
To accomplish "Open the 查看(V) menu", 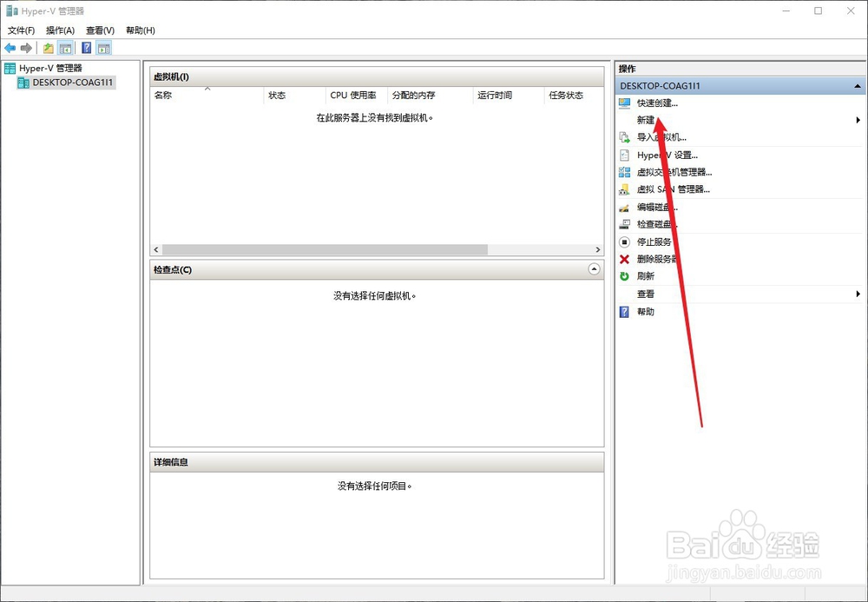I will pos(100,30).
